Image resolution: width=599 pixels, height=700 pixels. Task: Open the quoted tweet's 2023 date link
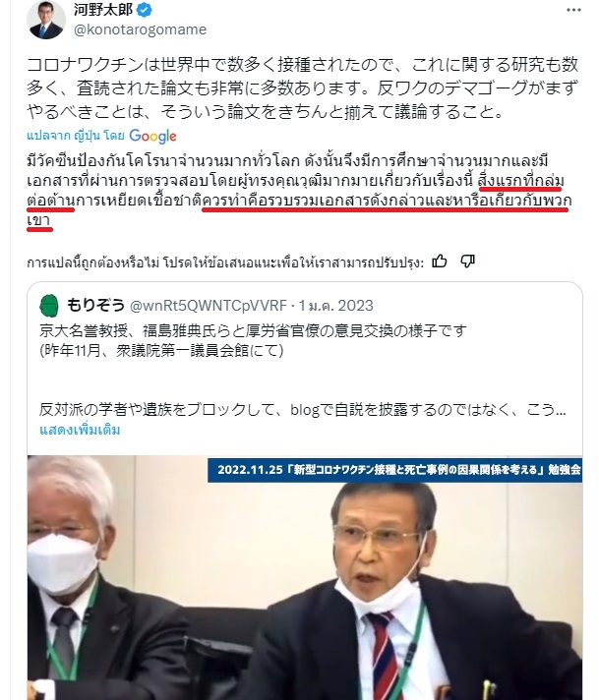tap(336, 306)
